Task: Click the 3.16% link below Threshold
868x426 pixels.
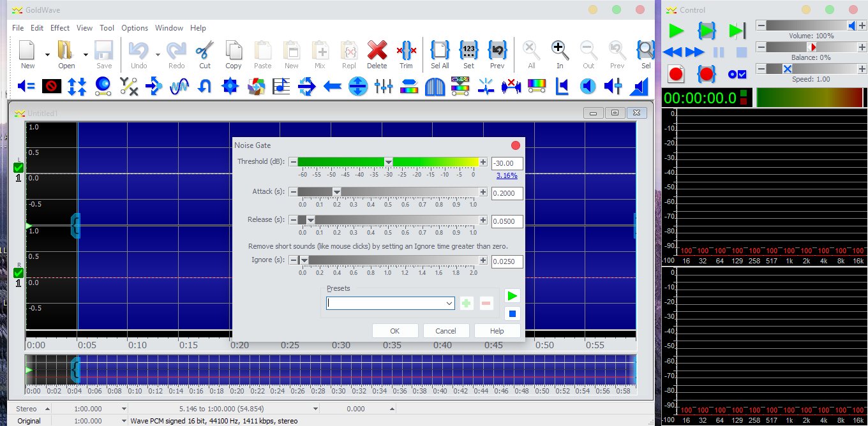Action: (506, 175)
